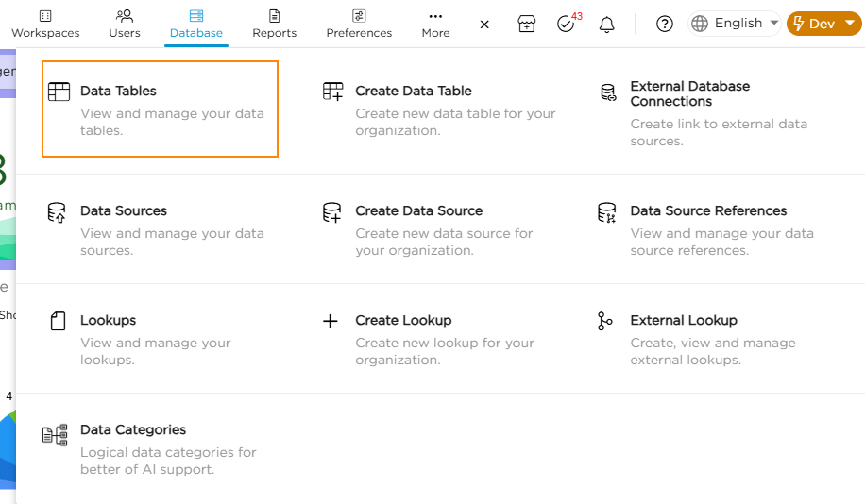This screenshot has height=504, width=865.
Task: Go to the Reports tab
Action: pos(275,24)
